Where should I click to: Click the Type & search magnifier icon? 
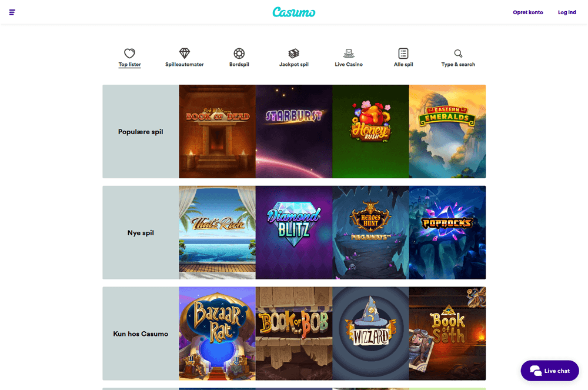click(x=458, y=54)
